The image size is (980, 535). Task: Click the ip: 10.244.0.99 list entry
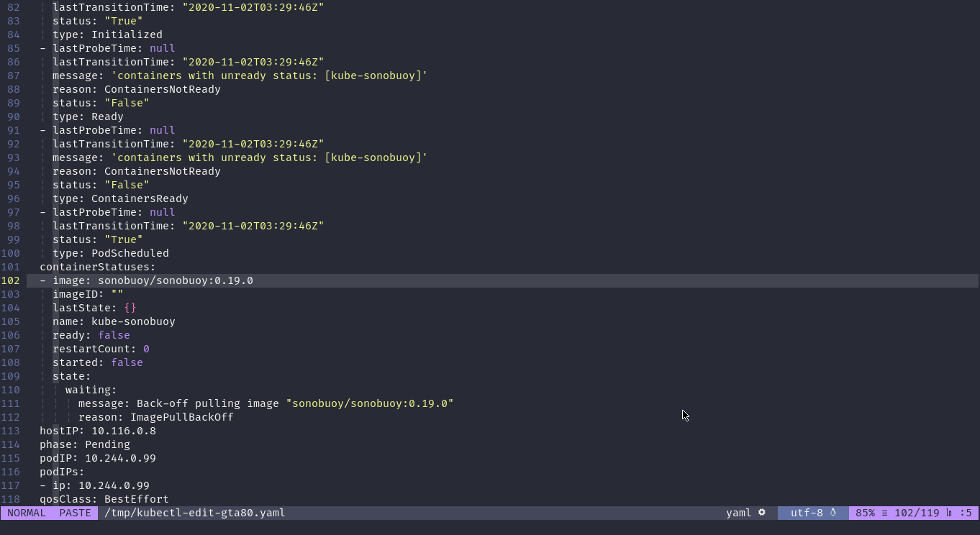[x=101, y=485]
